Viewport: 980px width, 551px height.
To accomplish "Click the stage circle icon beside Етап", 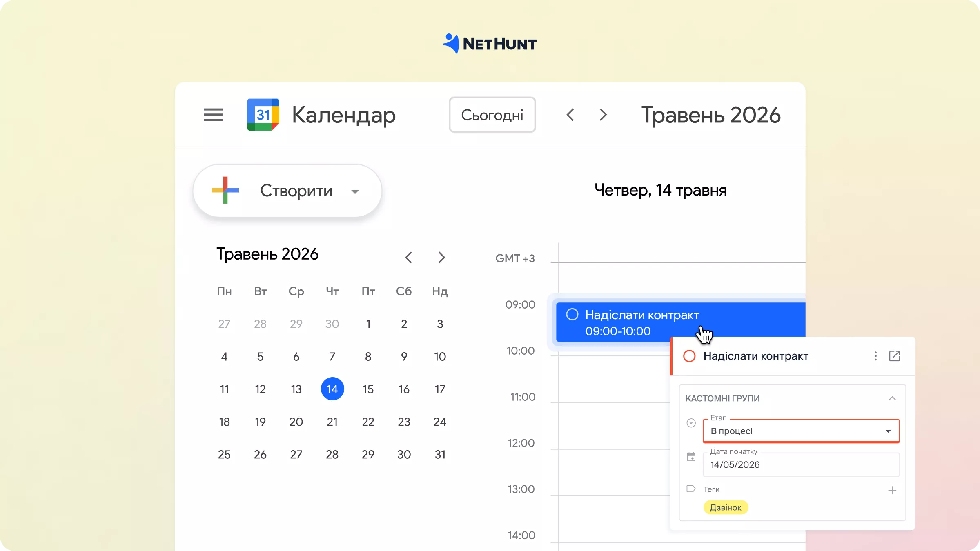I will coord(691,423).
